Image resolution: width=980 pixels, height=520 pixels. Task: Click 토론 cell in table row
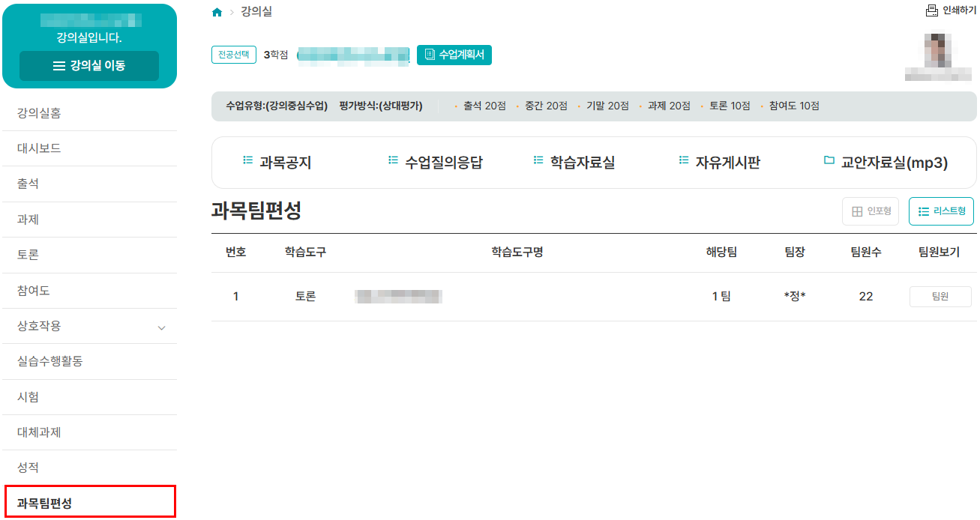[x=305, y=296]
